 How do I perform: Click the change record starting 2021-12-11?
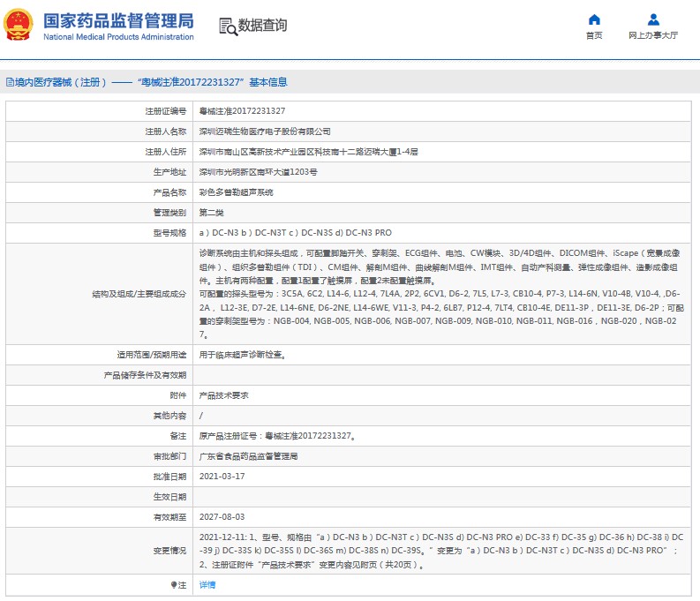pos(441,551)
